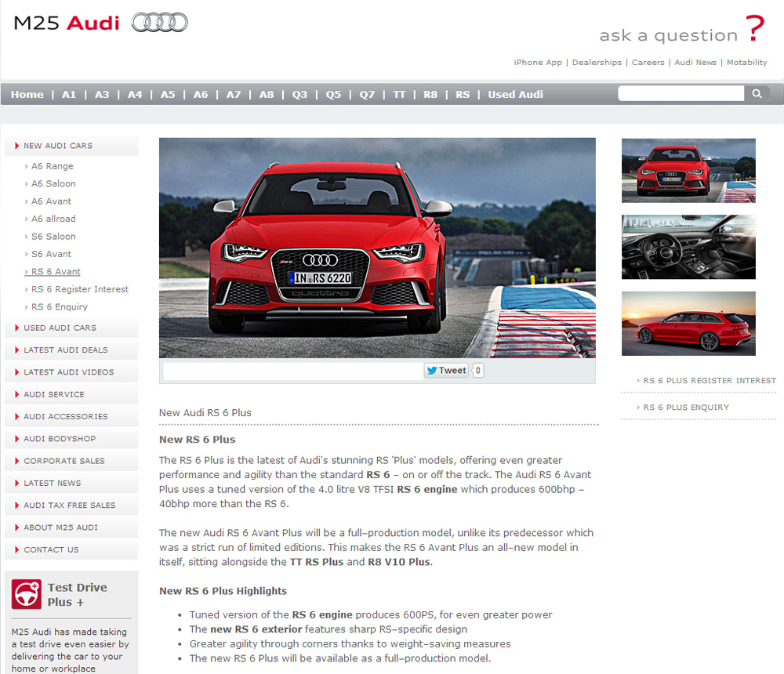View the interior dashboard thumbnail
This screenshot has width=784, height=674.
(688, 247)
